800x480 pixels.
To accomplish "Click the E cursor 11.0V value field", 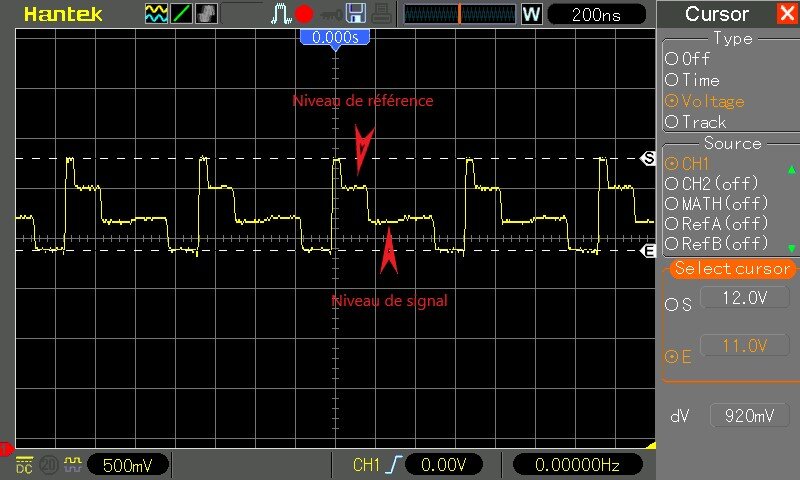I will pyautogui.click(x=745, y=346).
